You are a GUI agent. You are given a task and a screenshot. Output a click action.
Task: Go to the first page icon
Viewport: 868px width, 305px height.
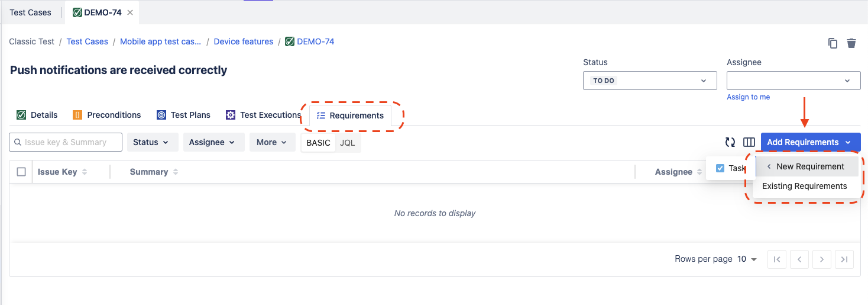coord(777,259)
